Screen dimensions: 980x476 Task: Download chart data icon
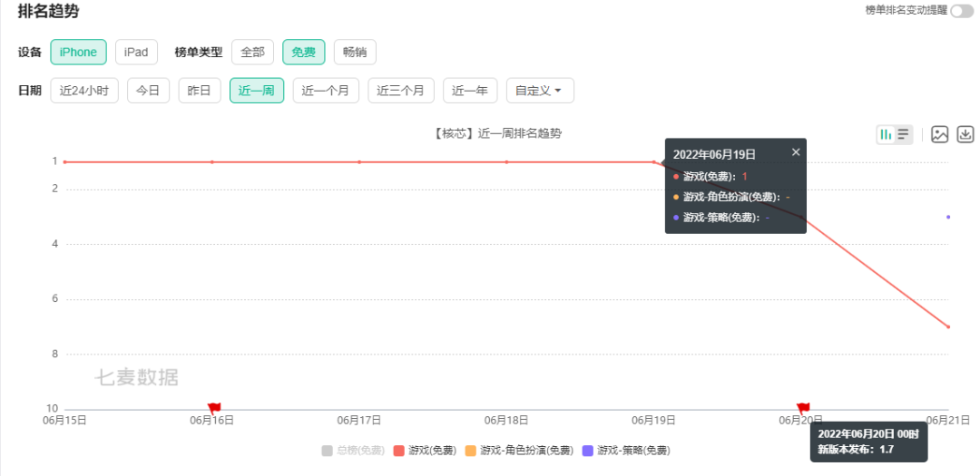click(965, 134)
